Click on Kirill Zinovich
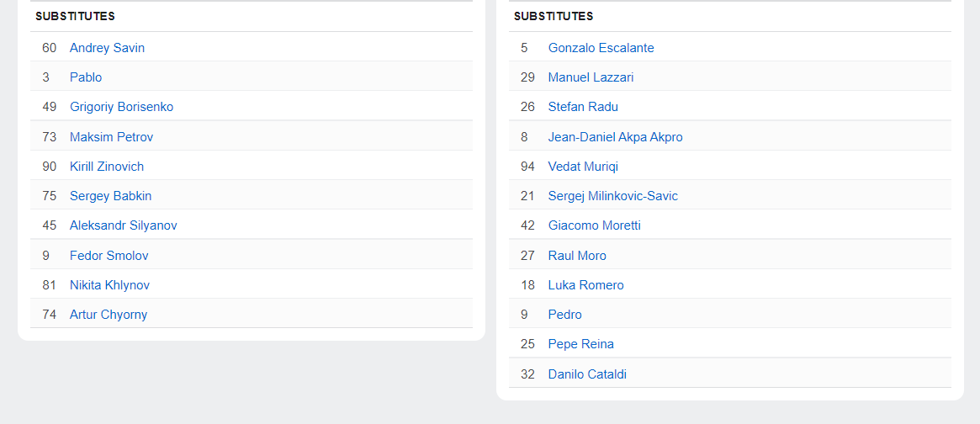This screenshot has height=424, width=980. coord(107,167)
